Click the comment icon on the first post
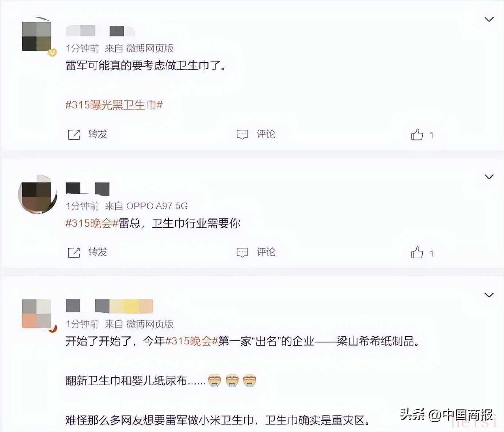The image size is (504, 432). [242, 135]
